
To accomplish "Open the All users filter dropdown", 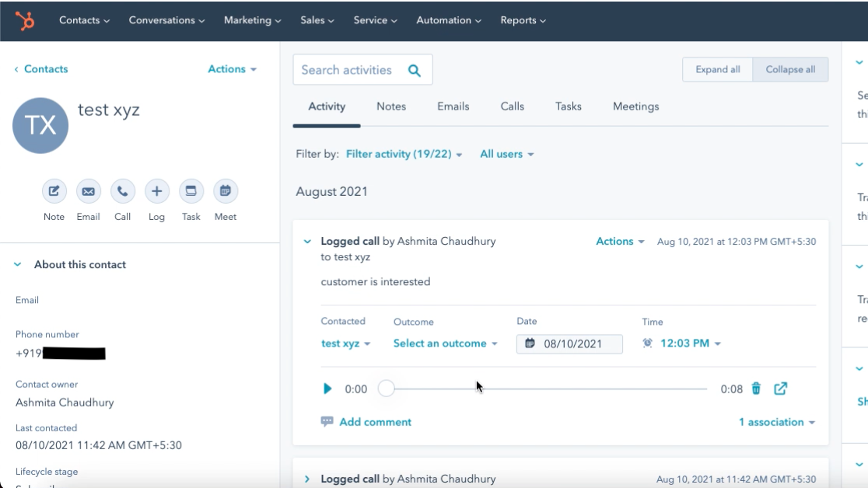I will coord(506,155).
